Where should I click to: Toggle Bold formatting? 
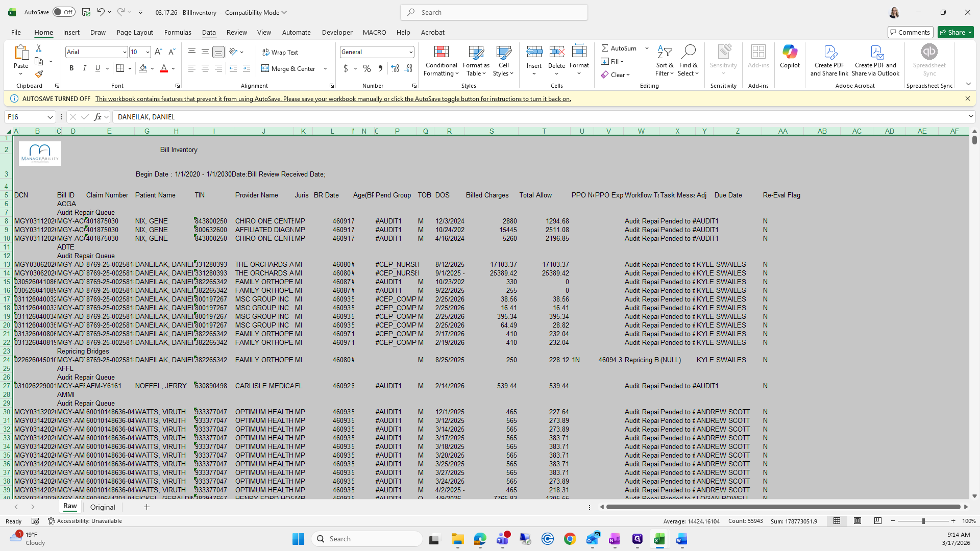point(71,68)
